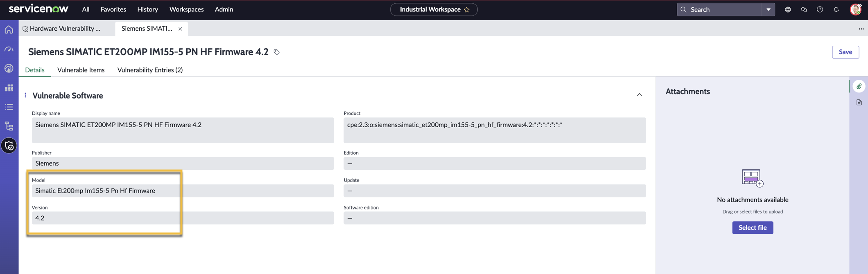Select the vulnerability shield icon in the sidebar

pyautogui.click(x=9, y=146)
